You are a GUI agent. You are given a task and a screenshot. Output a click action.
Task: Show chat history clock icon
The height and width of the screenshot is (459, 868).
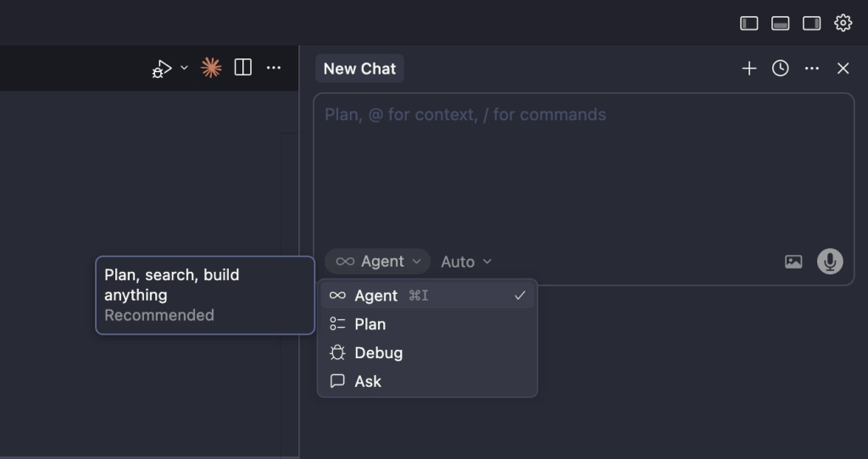pos(781,69)
